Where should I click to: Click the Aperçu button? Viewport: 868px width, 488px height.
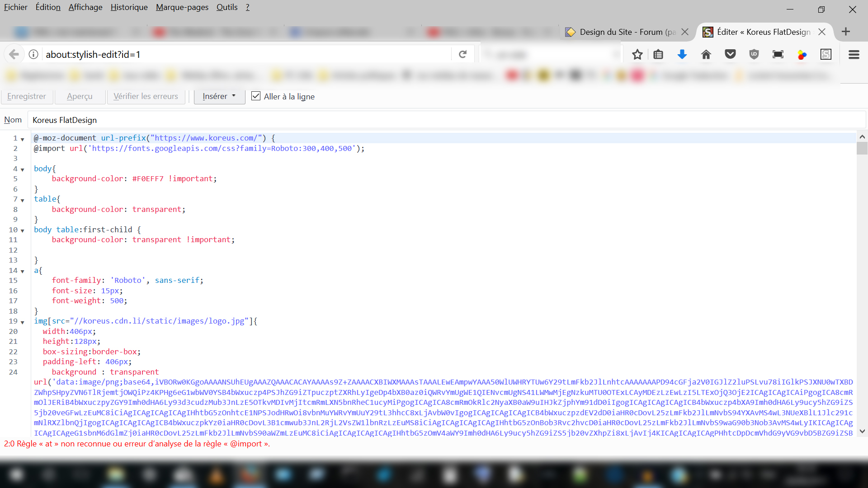(80, 96)
